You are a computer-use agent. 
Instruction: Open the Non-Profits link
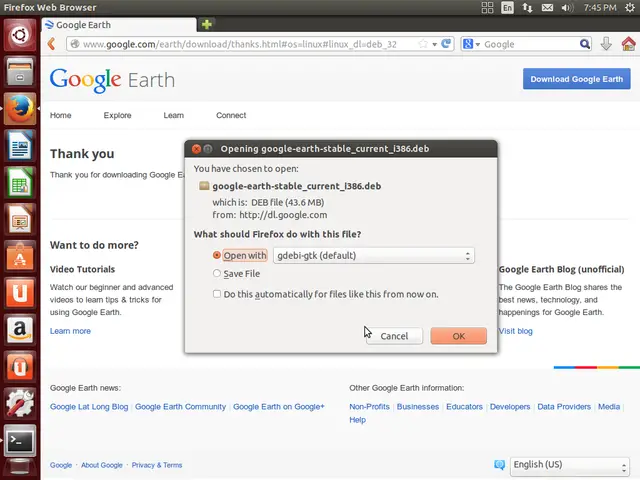tap(369, 407)
